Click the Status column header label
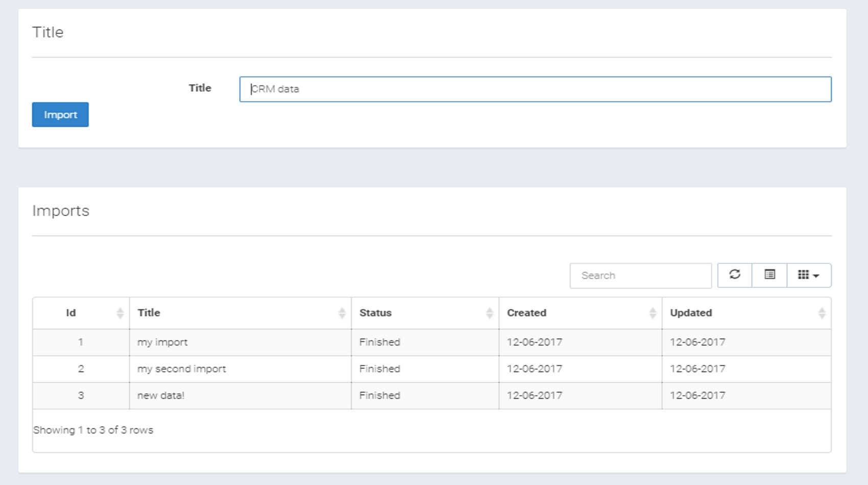 pos(375,313)
